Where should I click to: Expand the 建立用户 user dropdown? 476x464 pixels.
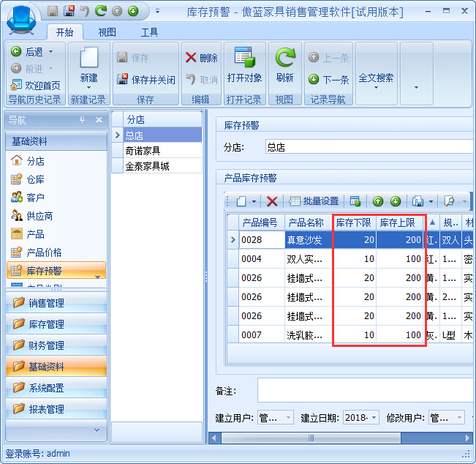pyautogui.click(x=288, y=418)
